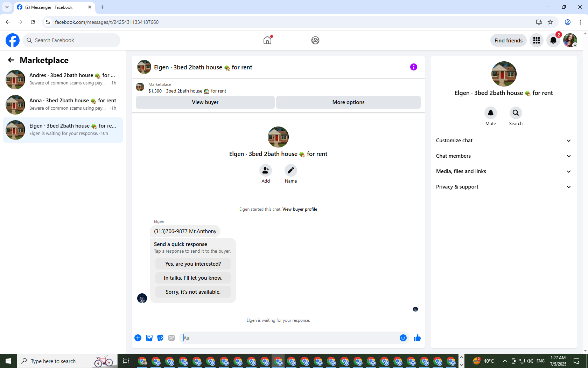Expand the Customize chat section
Screen dimensions: 588x368
[x=504, y=141]
